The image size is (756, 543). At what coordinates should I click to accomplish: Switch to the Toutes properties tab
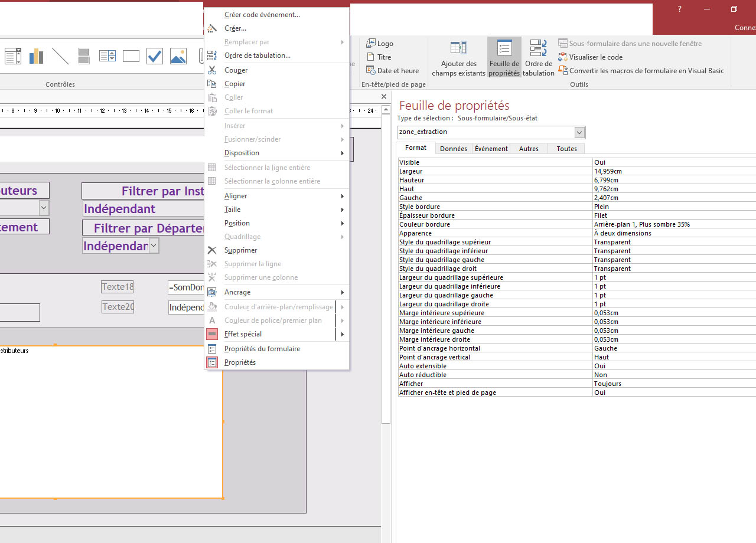[566, 149]
